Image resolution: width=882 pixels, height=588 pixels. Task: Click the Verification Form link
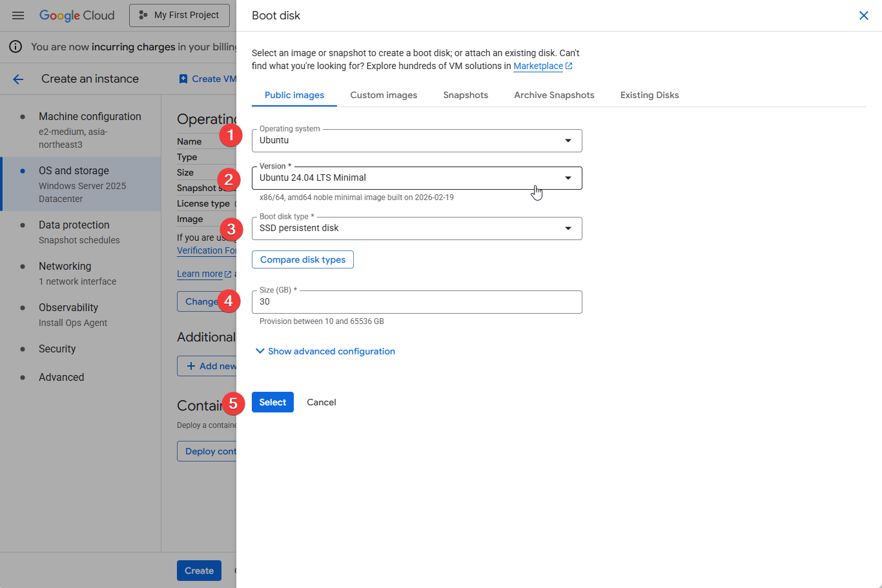click(207, 250)
